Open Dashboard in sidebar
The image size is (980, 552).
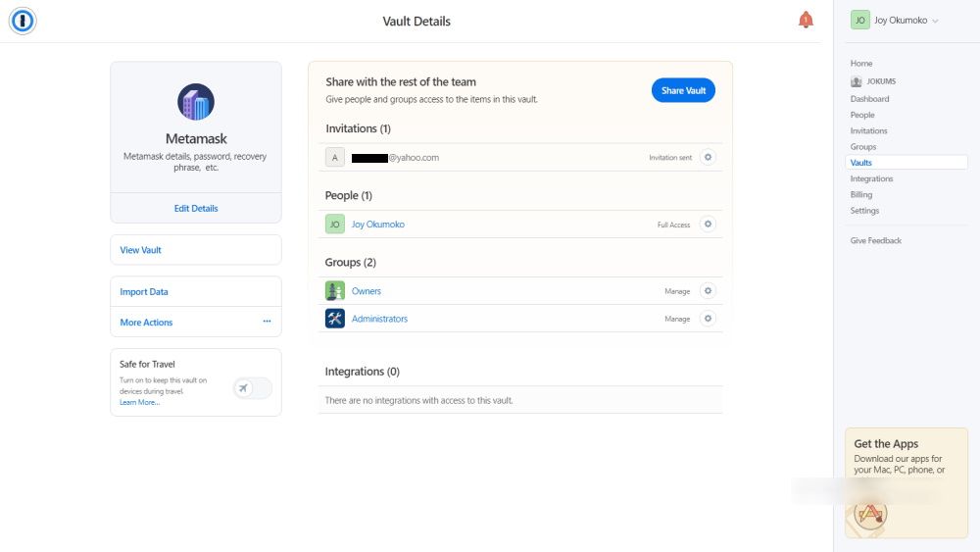pos(869,99)
